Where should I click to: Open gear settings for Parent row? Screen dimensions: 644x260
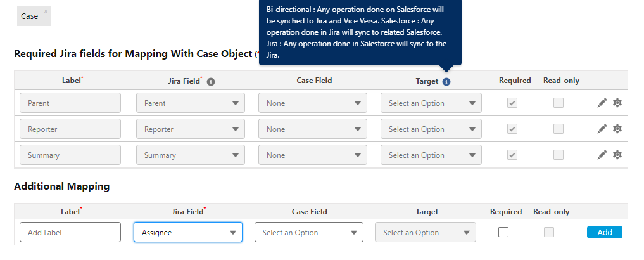(x=617, y=103)
